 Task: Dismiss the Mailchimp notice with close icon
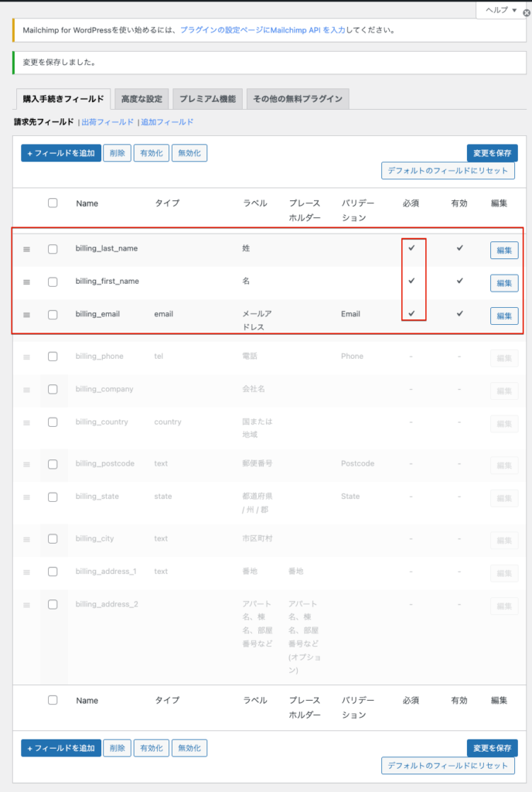(x=527, y=13)
